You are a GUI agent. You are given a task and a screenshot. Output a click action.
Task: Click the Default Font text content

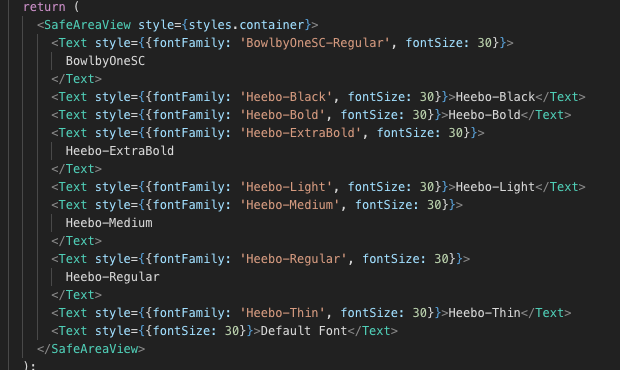click(x=304, y=331)
